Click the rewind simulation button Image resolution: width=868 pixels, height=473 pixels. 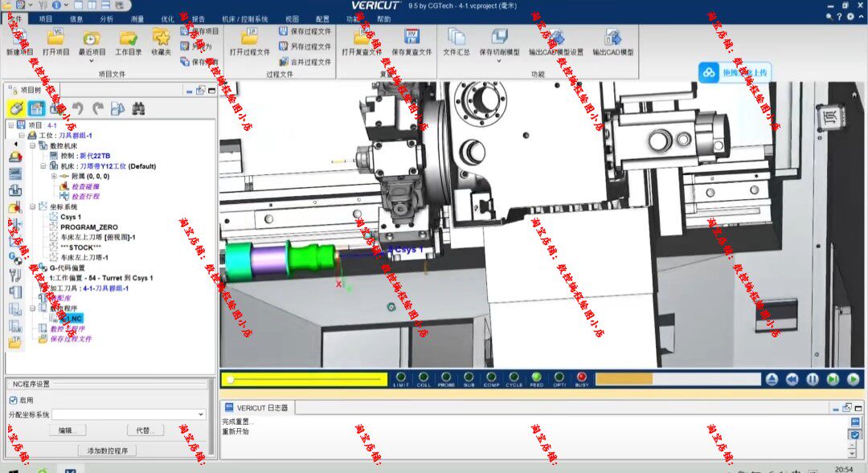[792, 379]
